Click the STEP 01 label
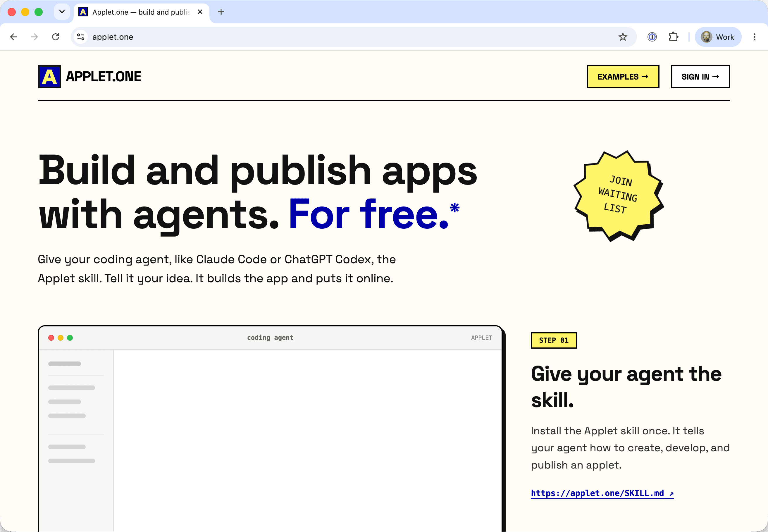 pos(554,340)
